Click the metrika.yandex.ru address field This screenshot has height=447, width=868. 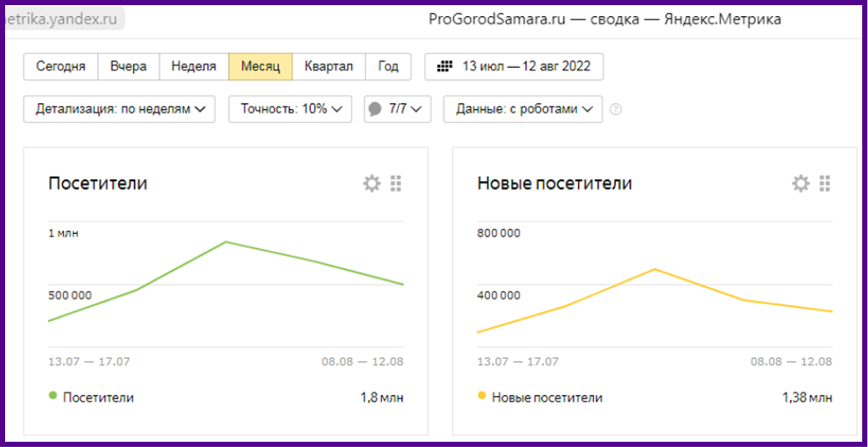pyautogui.click(x=65, y=20)
